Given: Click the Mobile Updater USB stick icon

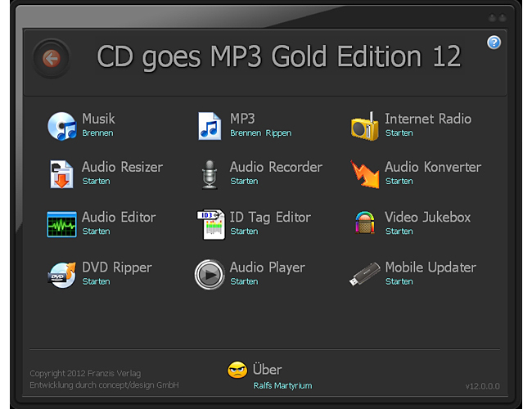Looking at the screenshot, I should pos(365,274).
